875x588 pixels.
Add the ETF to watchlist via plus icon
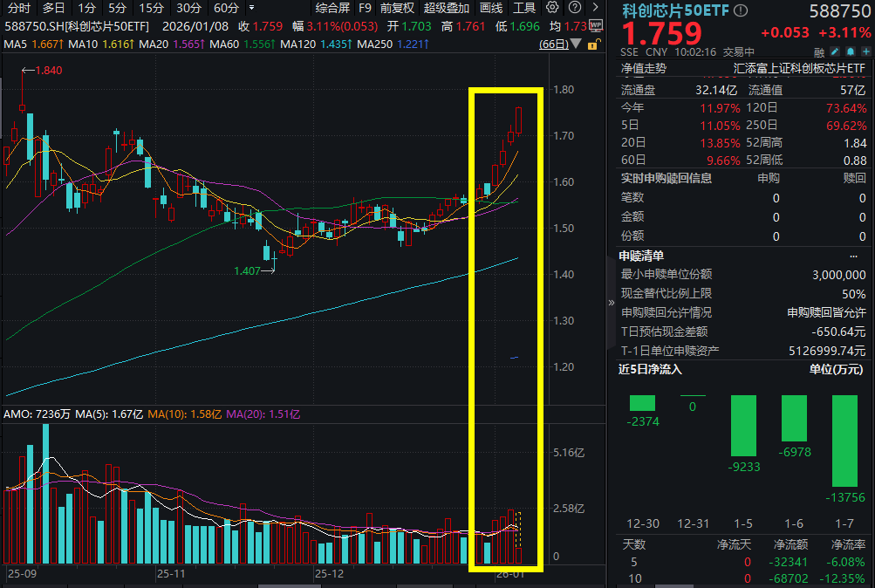coord(866,51)
